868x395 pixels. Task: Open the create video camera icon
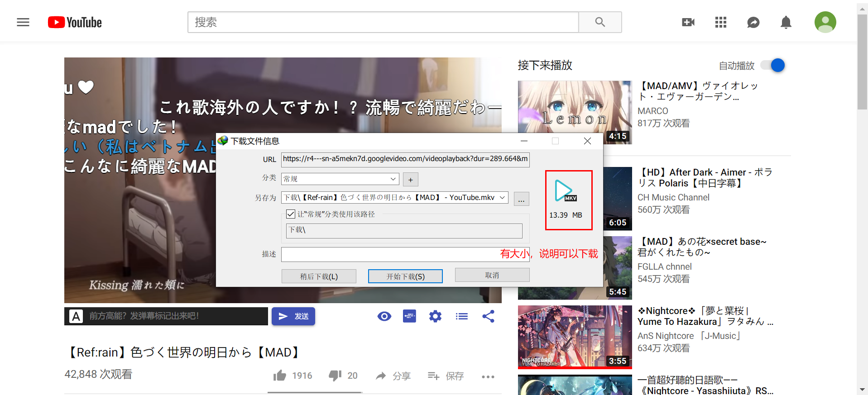pos(688,22)
